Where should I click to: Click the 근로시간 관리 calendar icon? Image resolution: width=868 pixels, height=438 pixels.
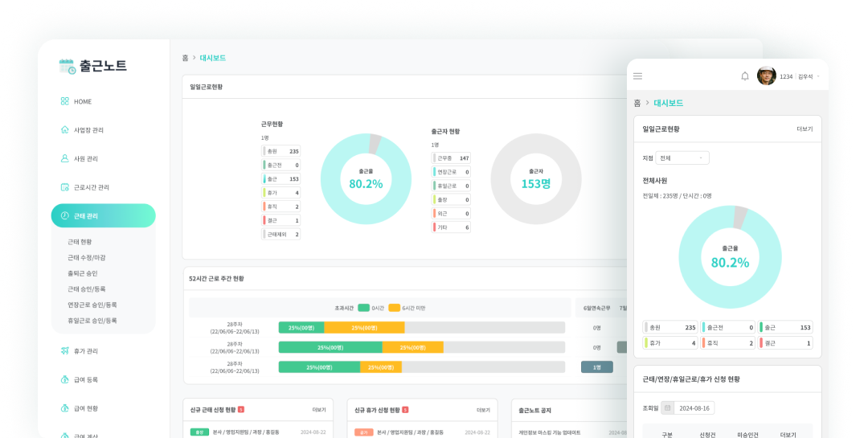pos(64,187)
